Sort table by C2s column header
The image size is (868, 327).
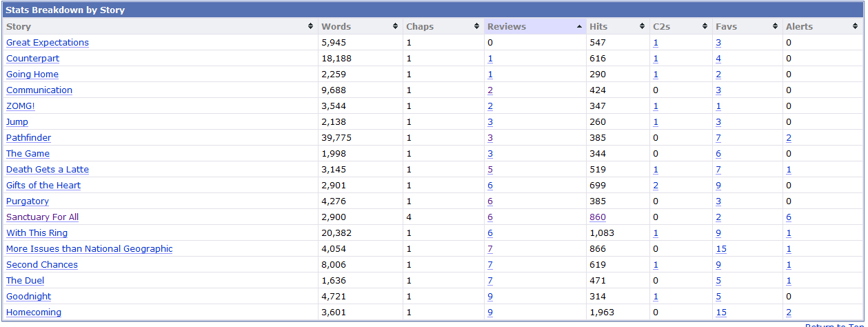681,26
